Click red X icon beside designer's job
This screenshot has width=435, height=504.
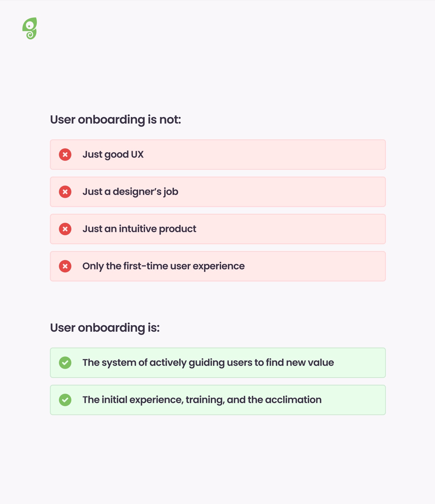click(x=65, y=192)
